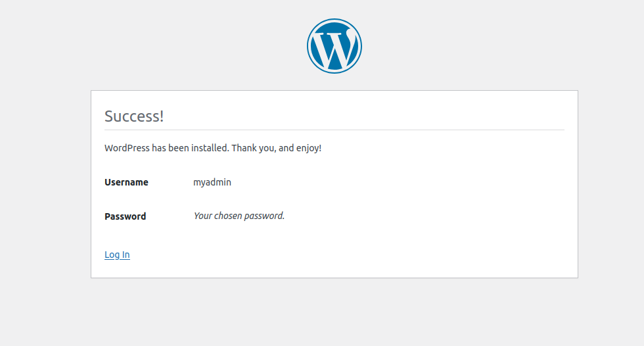The width and height of the screenshot is (644, 346).
Task: Open the Log In link
Action: (117, 255)
